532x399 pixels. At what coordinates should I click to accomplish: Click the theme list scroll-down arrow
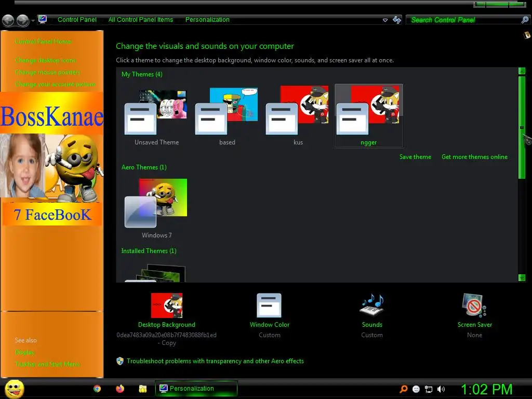[x=522, y=278]
